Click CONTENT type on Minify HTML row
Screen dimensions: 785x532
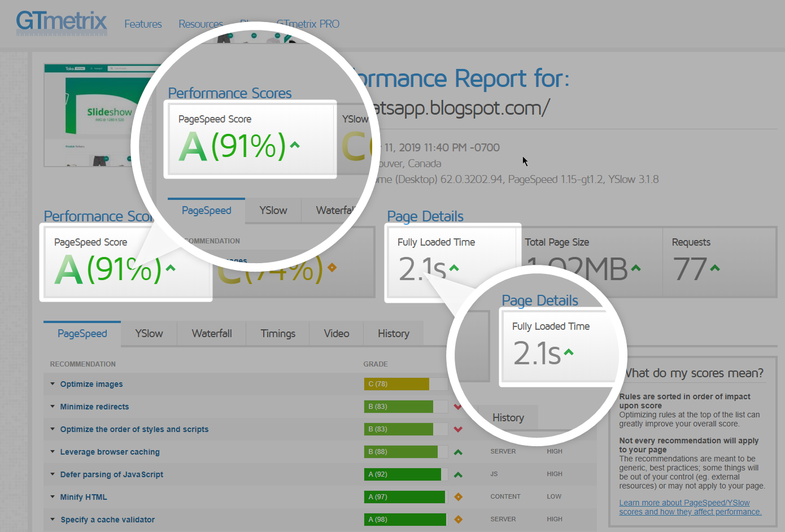pos(505,496)
